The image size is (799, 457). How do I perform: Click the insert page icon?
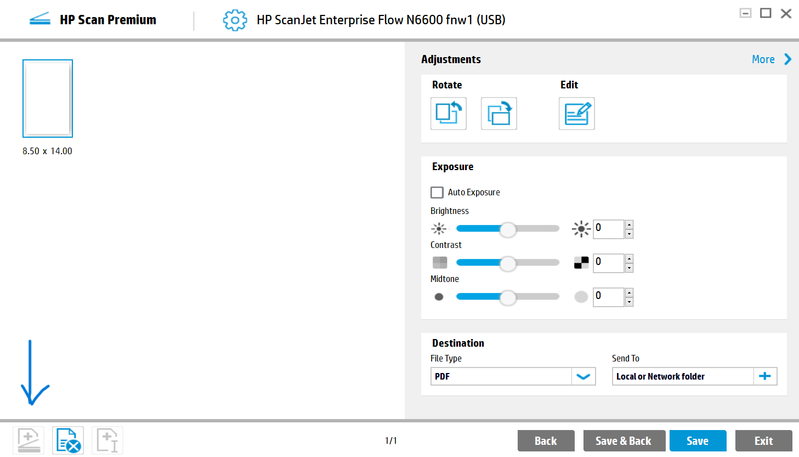point(108,441)
